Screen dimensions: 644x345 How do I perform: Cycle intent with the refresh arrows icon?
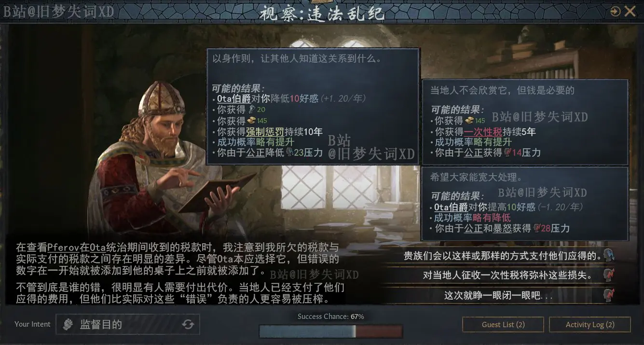click(x=188, y=324)
